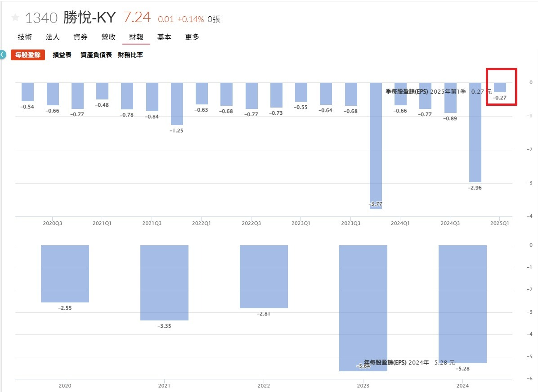Open the 技術 tab
This screenshot has width=538, height=392.
[x=25, y=37]
